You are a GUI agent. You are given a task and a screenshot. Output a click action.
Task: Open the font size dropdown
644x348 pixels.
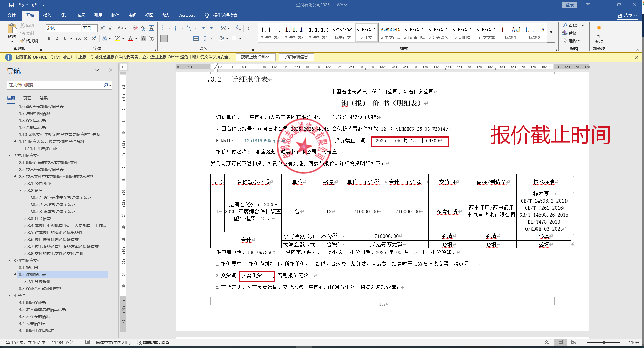click(95, 28)
